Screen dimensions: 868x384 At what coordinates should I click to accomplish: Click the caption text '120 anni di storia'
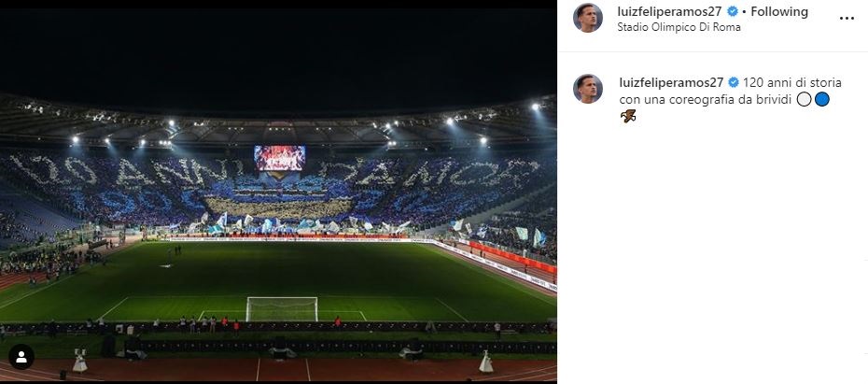point(792,82)
